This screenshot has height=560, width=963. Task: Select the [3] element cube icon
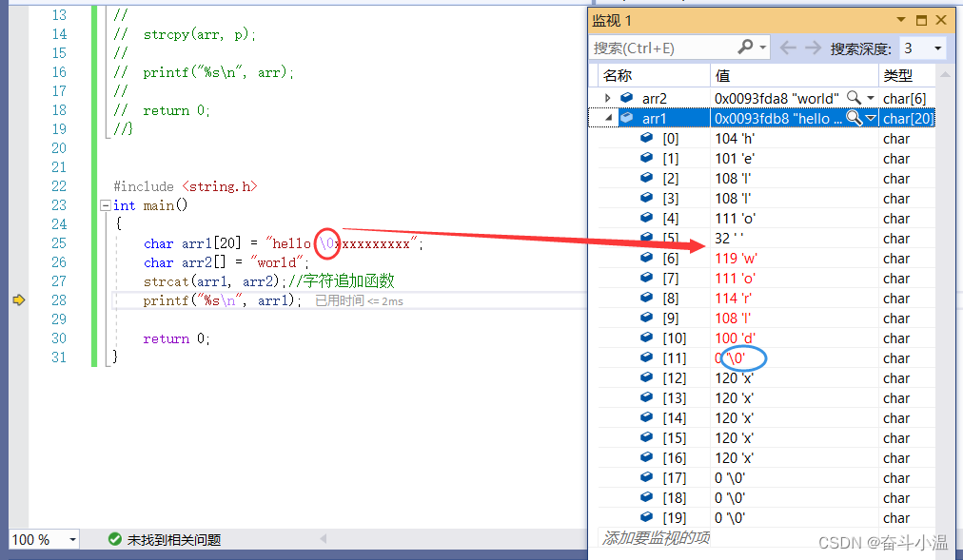click(647, 198)
